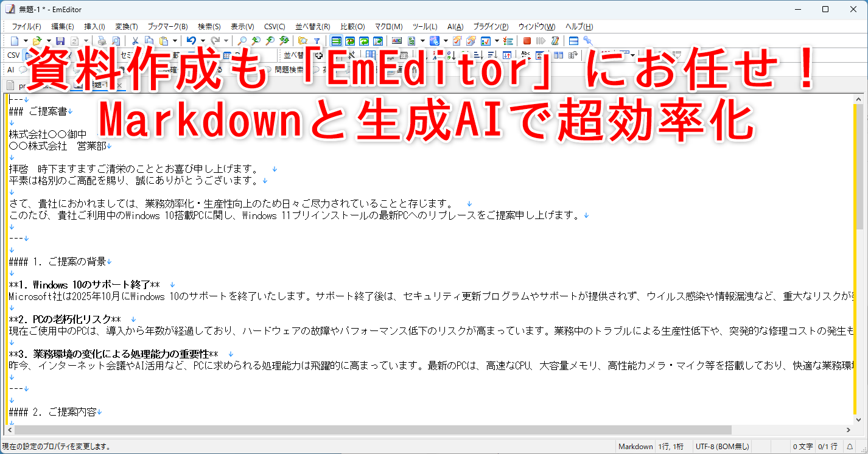The image size is (868, 454).
Task: Stop macro recording with the red square icon
Action: 527,41
